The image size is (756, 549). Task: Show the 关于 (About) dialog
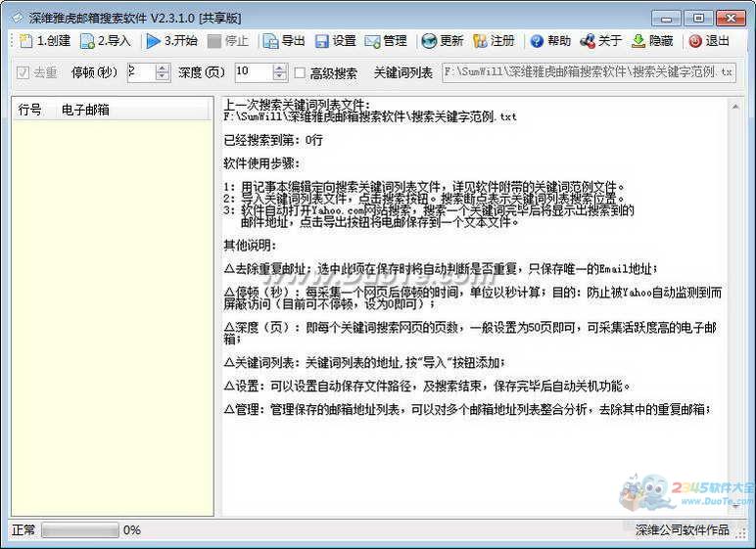tap(600, 41)
